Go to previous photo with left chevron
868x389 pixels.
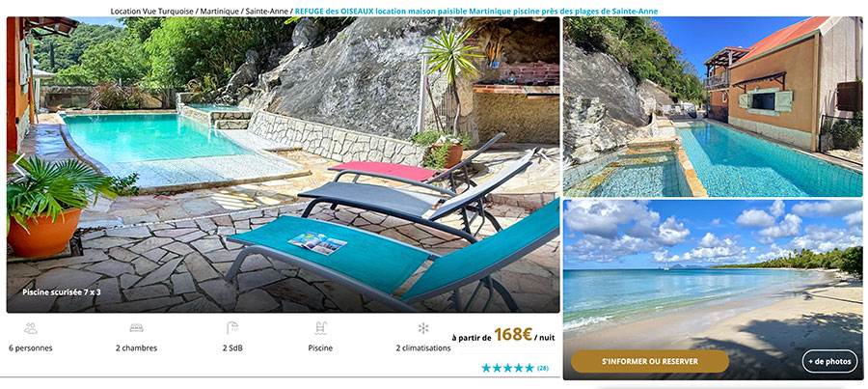pos(19,165)
